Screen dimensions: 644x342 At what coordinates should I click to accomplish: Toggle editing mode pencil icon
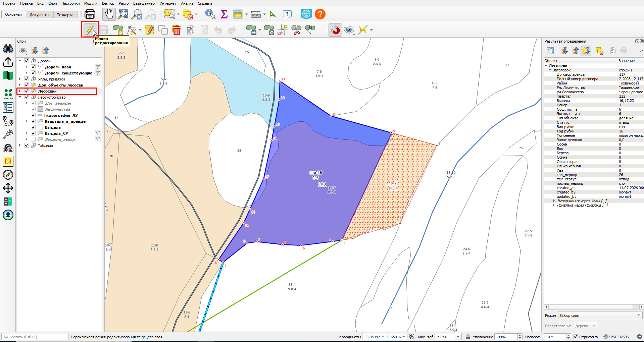coord(90,30)
